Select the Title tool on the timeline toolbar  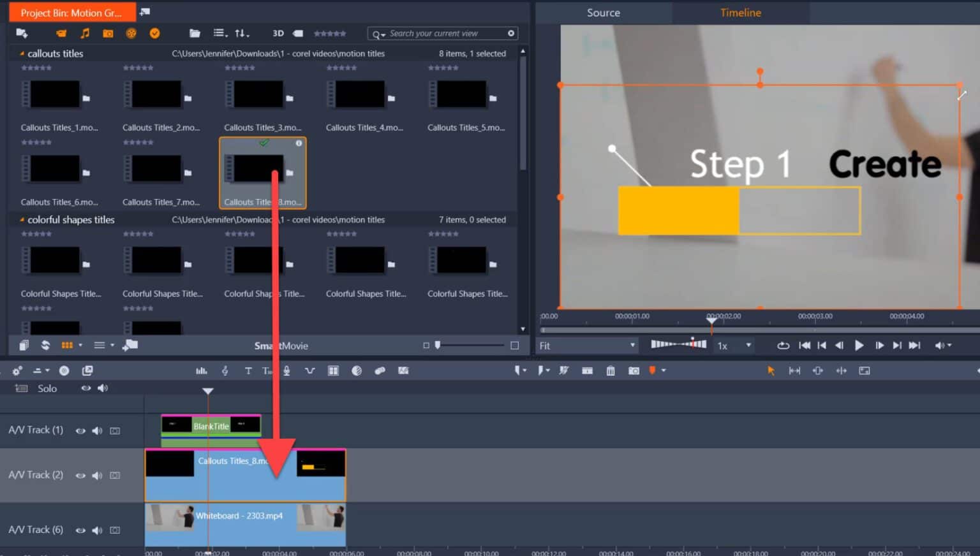coord(248,370)
